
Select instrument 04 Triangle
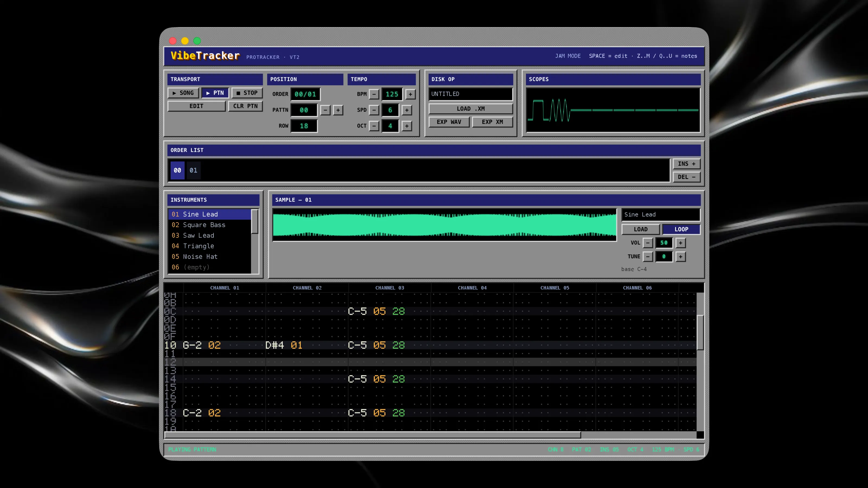click(x=210, y=246)
